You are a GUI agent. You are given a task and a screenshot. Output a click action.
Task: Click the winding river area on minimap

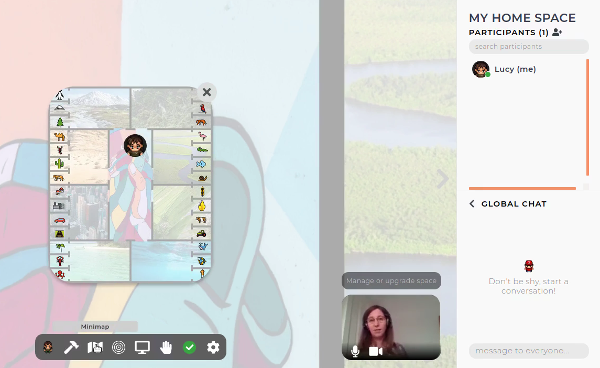point(171,157)
